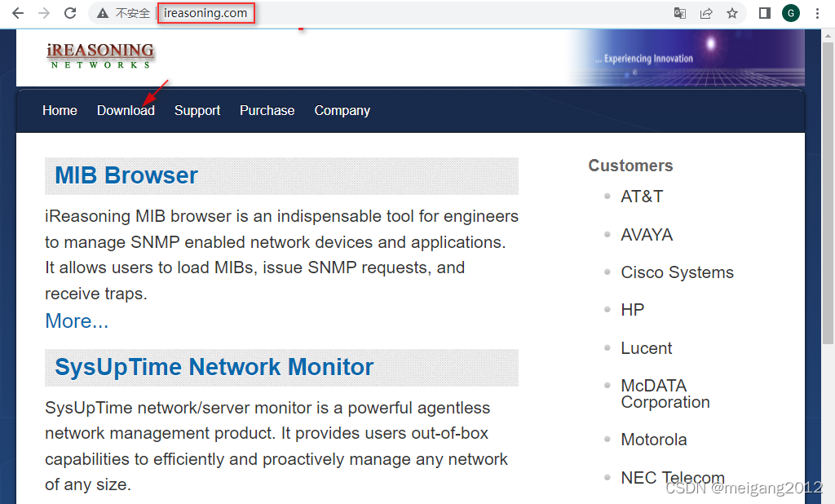Click the scrollbar up arrow
This screenshot has height=504, width=835.
(828, 36)
